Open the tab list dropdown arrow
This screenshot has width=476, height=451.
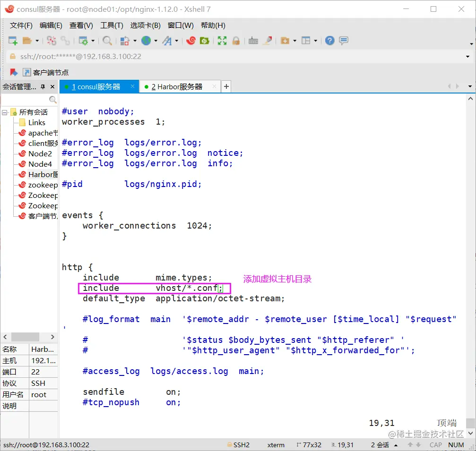(x=470, y=86)
